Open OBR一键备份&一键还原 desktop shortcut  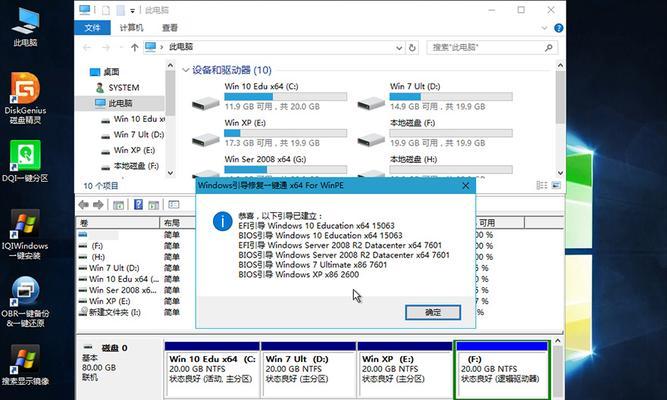click(26, 302)
